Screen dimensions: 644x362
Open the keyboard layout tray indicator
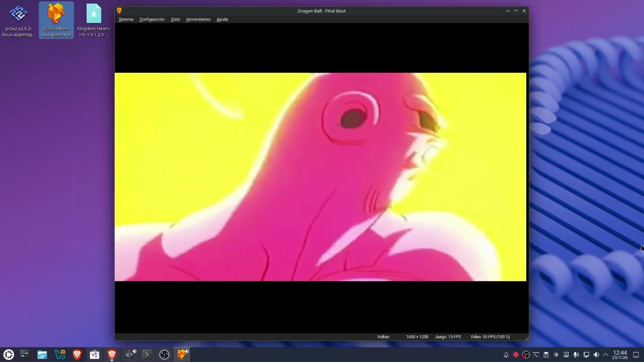[566, 355]
